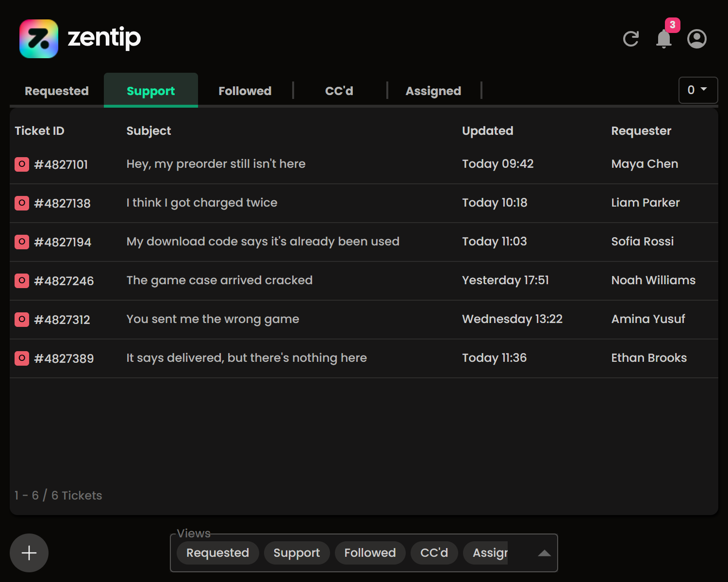Click open status icon for ticket #4827246
The width and height of the screenshot is (728, 582).
point(22,281)
